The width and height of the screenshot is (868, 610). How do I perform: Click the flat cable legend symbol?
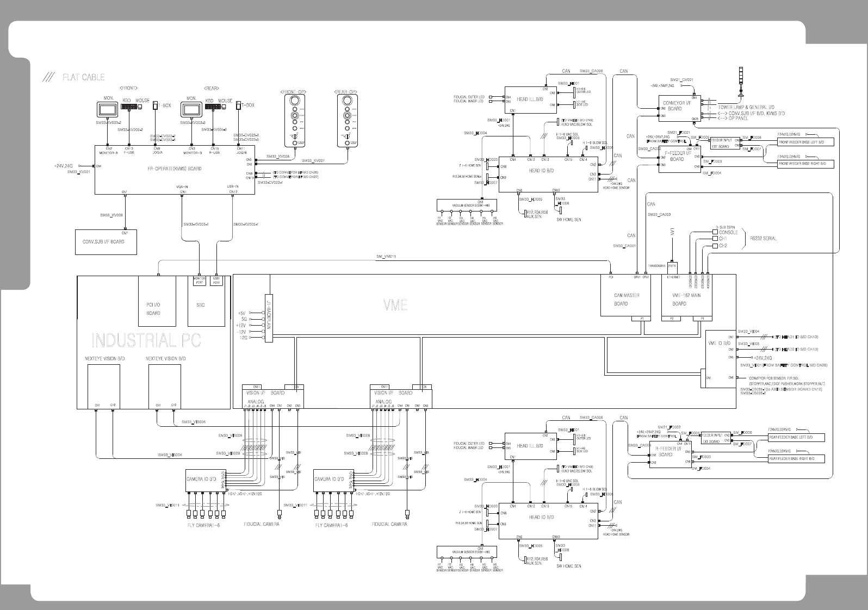click(x=49, y=78)
